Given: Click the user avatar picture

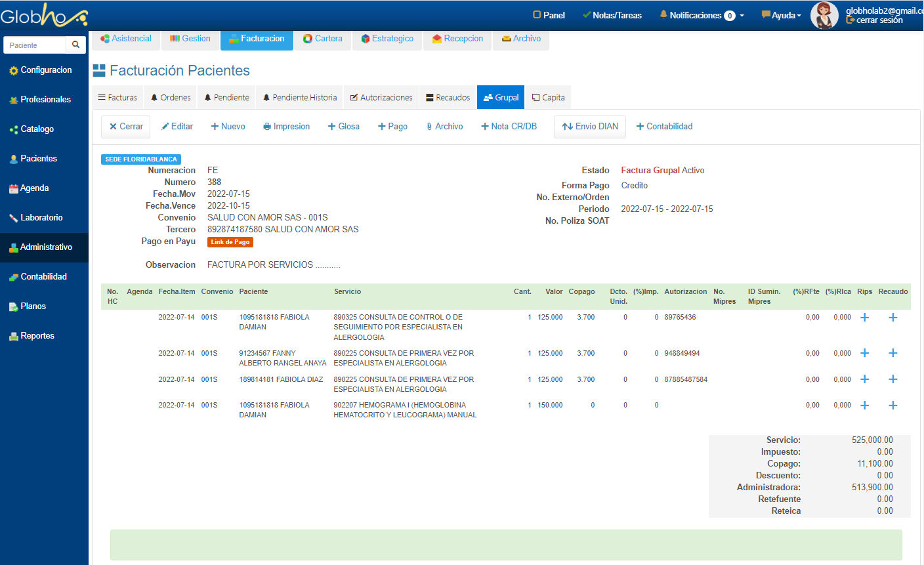Looking at the screenshot, I should [x=824, y=15].
